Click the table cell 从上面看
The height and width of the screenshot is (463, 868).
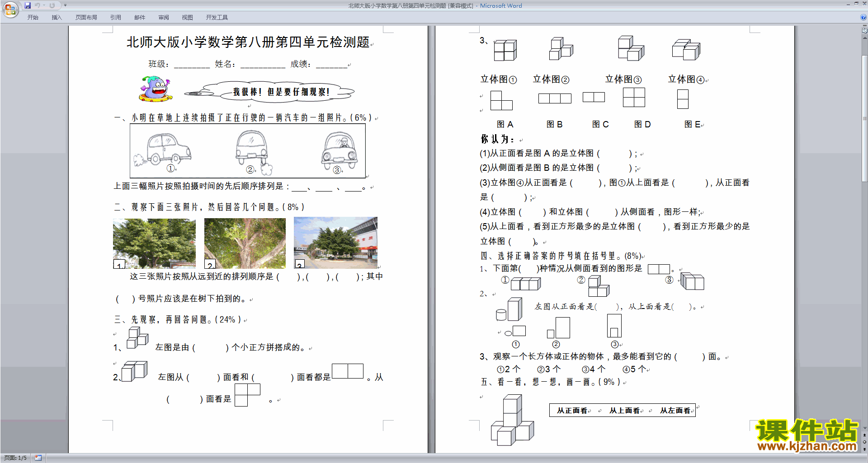pos(625,411)
